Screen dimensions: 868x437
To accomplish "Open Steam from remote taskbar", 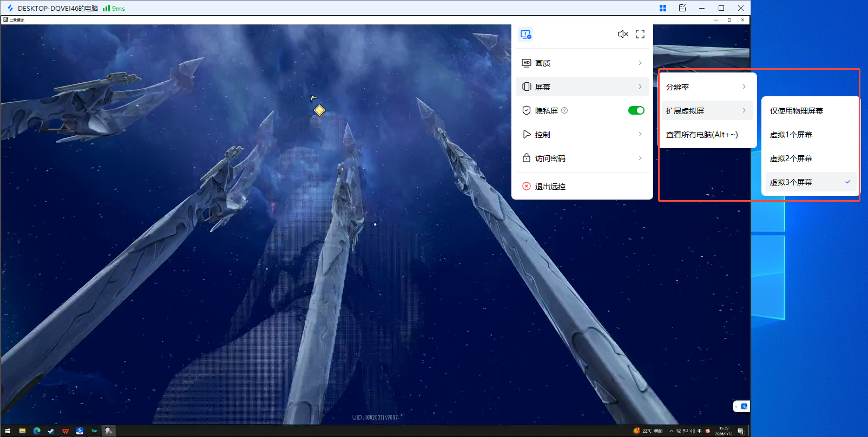I will coord(51,431).
